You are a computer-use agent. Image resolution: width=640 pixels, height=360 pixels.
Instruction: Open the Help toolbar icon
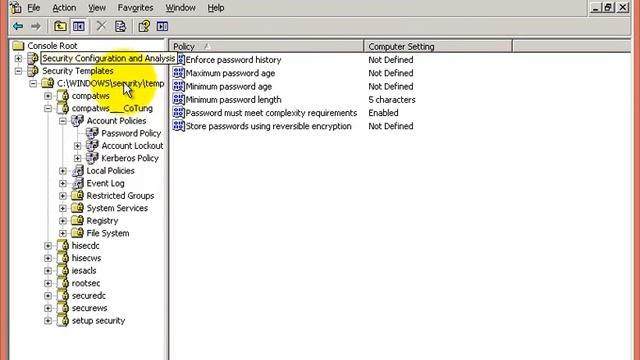pyautogui.click(x=144, y=27)
